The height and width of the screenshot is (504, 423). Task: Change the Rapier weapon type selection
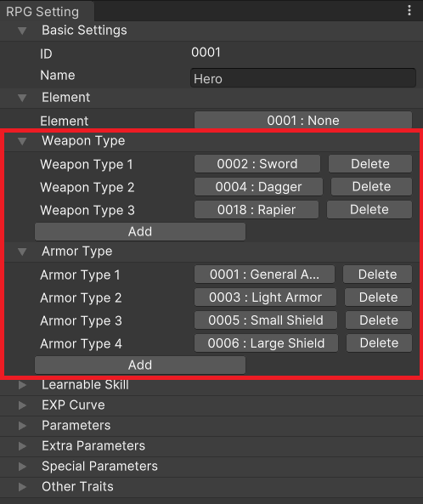click(257, 210)
